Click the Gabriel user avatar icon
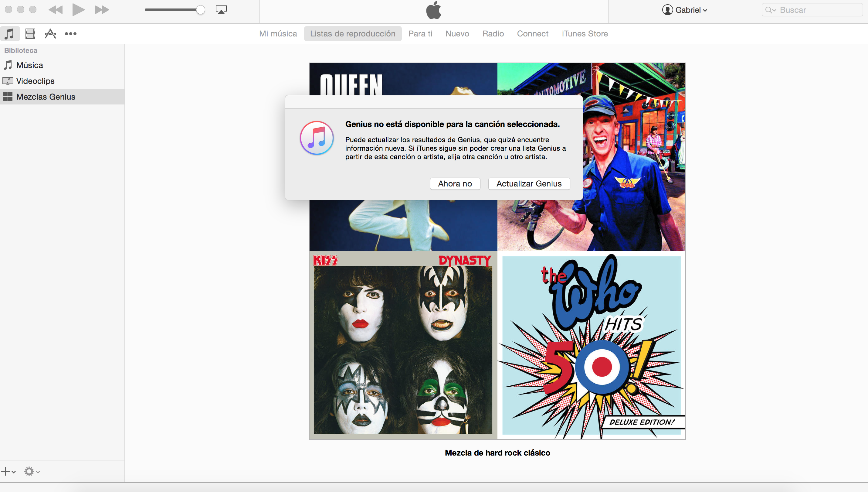Screen dimensions: 868x492 pos(667,10)
